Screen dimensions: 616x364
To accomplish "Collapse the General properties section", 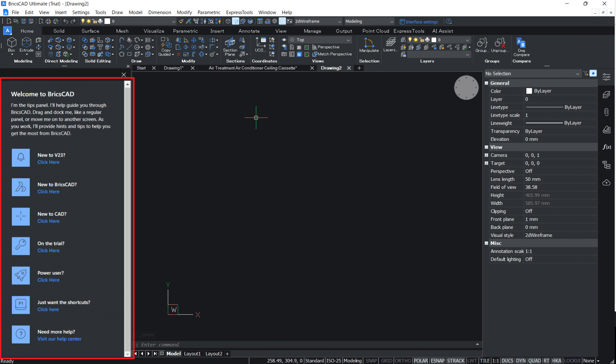I will coord(486,83).
